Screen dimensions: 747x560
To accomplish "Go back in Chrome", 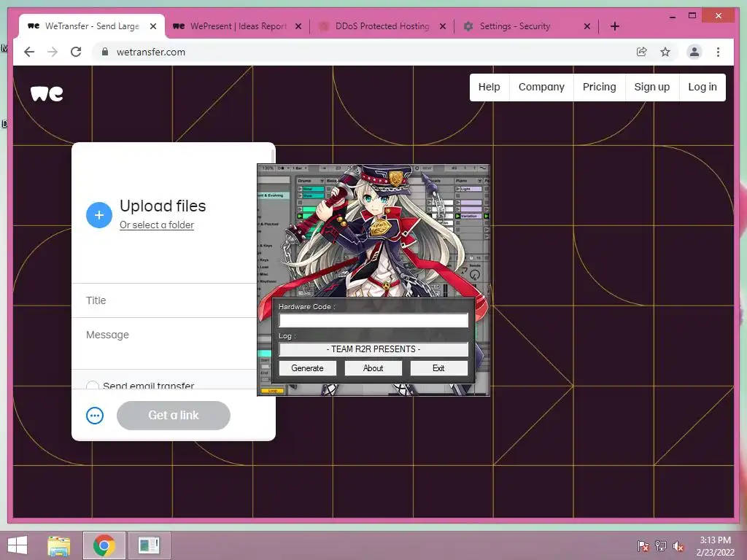I will point(29,52).
